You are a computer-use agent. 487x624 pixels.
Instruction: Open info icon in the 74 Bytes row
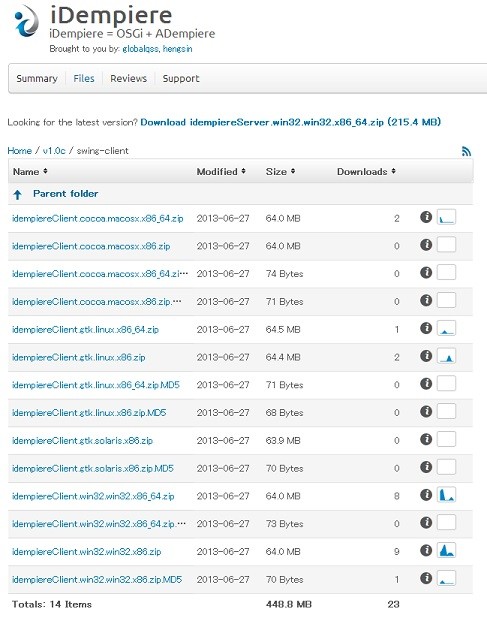(x=426, y=273)
